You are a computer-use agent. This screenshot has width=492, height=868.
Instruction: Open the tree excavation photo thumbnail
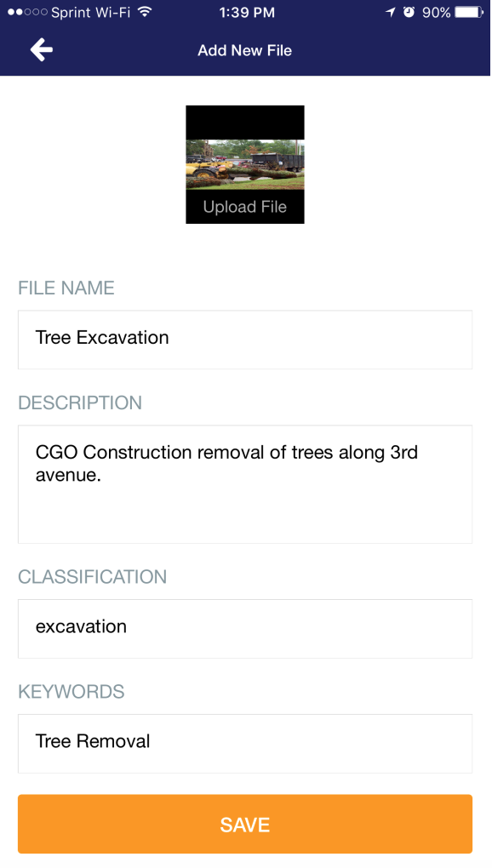pos(244,164)
